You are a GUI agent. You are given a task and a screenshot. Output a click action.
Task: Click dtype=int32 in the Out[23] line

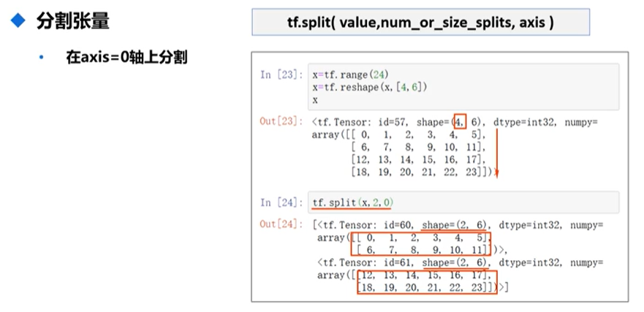pos(524,122)
